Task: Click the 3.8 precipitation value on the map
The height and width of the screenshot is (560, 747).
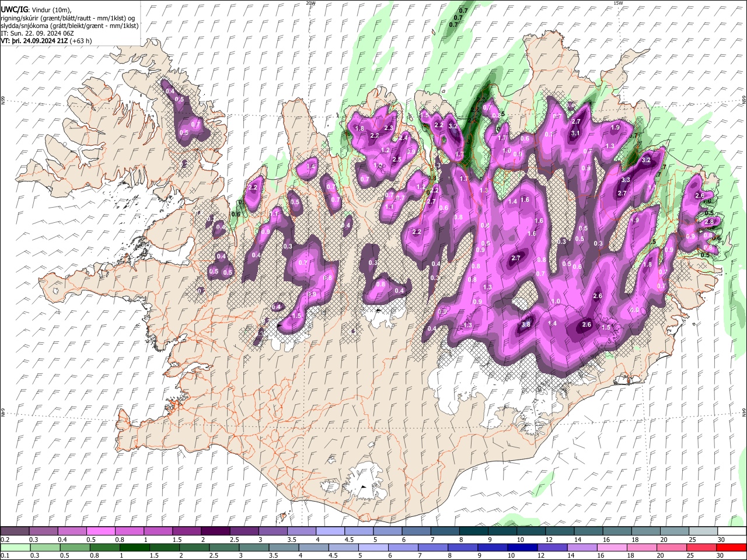Action: (x=526, y=325)
